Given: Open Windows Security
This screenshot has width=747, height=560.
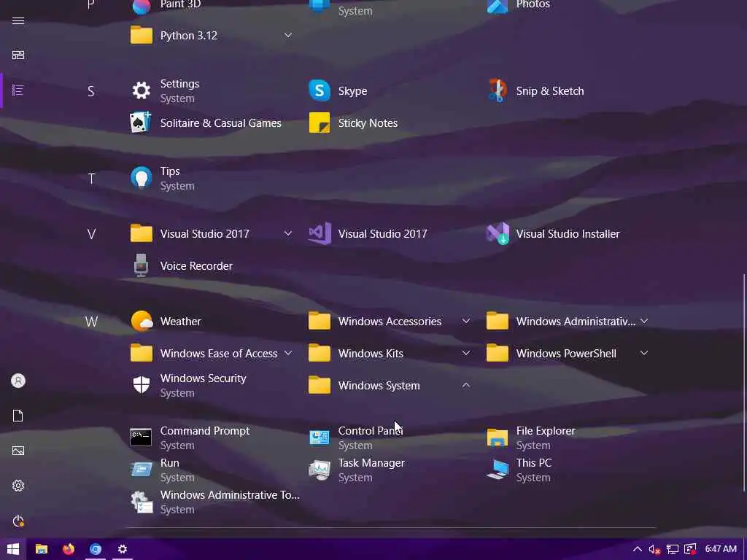Looking at the screenshot, I should point(212,385).
